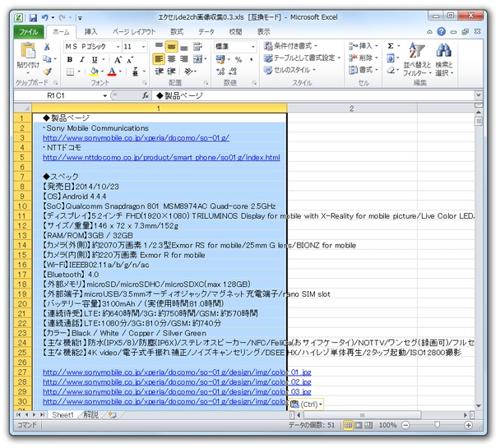Open the font size dropdown

143,47
